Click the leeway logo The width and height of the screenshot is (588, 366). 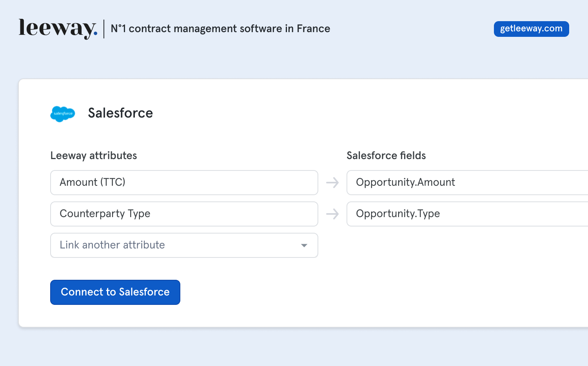(57, 28)
